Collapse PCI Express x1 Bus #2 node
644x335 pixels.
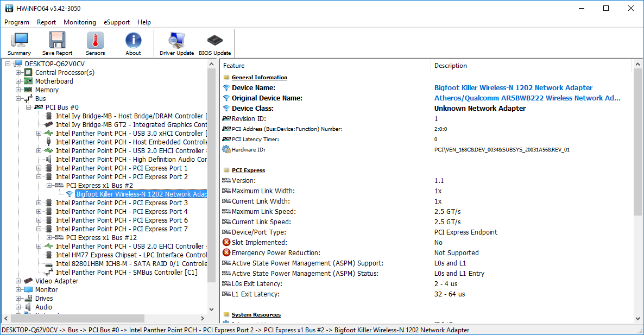[x=49, y=186]
